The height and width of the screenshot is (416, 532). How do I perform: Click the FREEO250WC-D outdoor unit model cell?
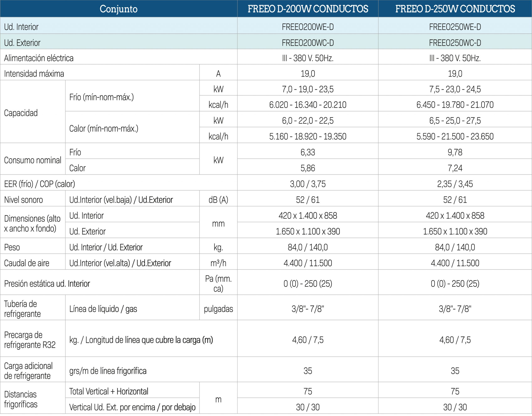pos(455,43)
